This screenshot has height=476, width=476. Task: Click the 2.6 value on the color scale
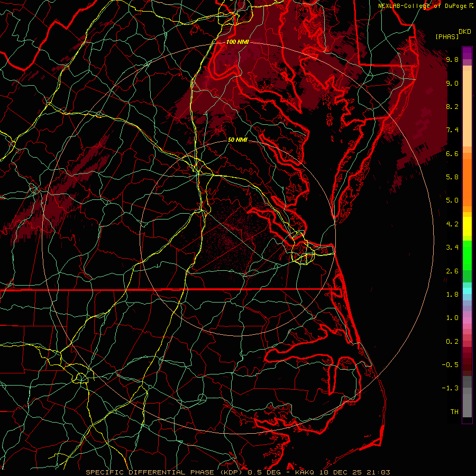(452, 271)
